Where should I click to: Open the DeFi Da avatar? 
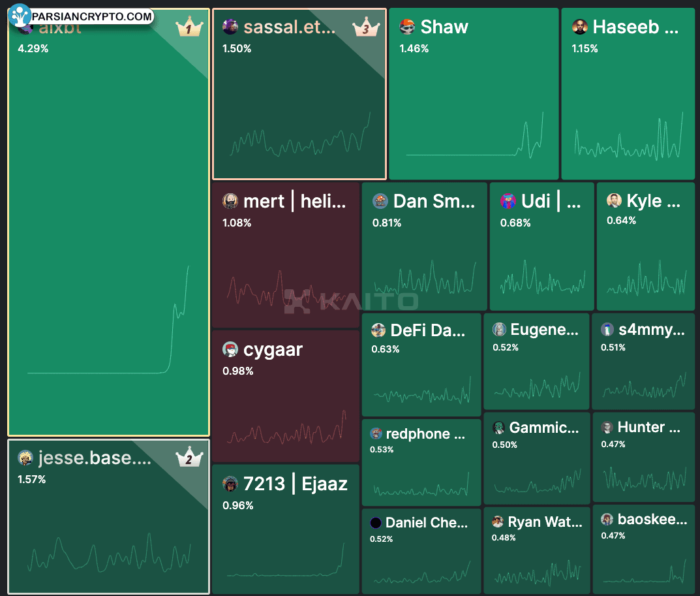point(378,330)
